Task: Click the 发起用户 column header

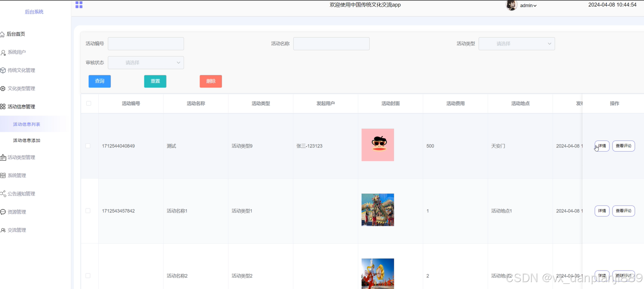Action: click(325, 103)
